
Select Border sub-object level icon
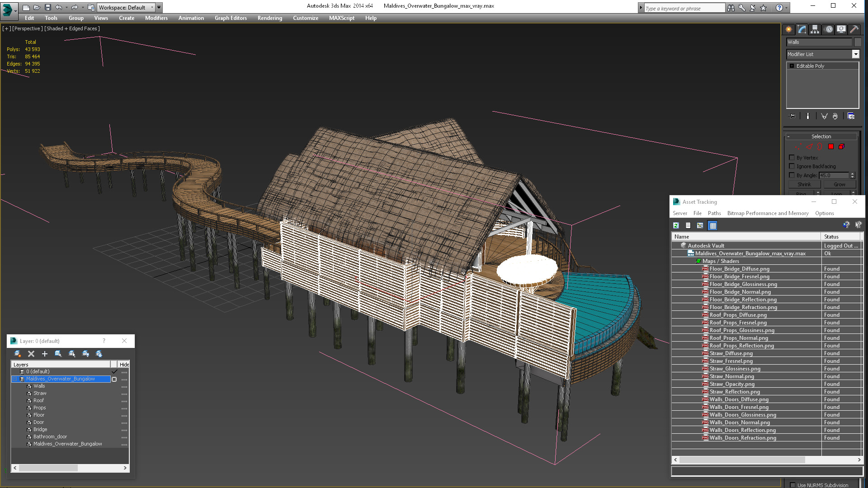[x=820, y=146]
